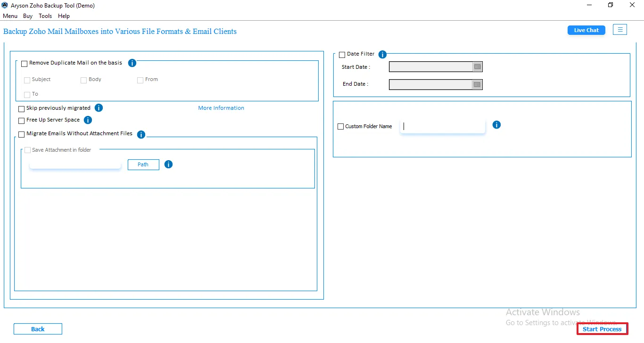Viewport: 644px width, 343px height.
Task: Click info icon next to Free Up Server Space
Action: click(88, 120)
